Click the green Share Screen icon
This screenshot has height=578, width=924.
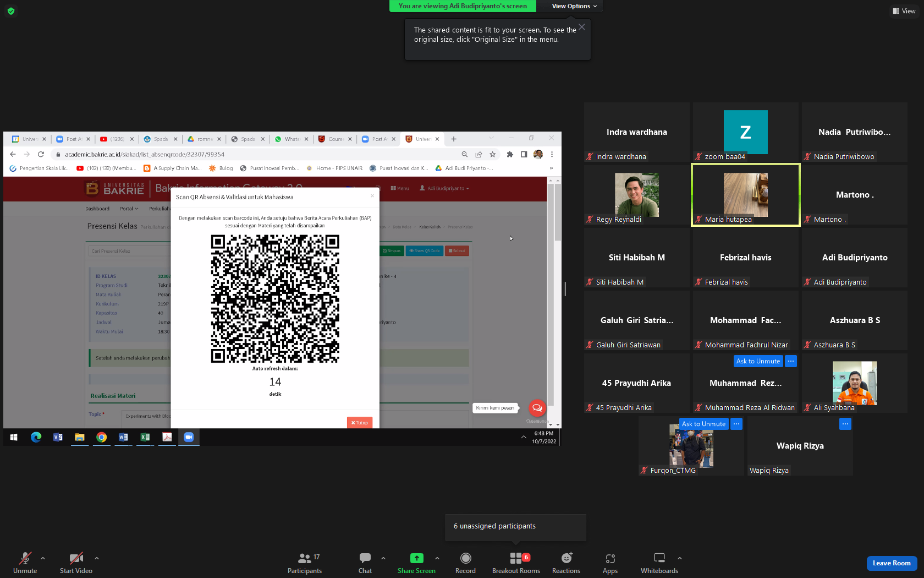click(417, 558)
